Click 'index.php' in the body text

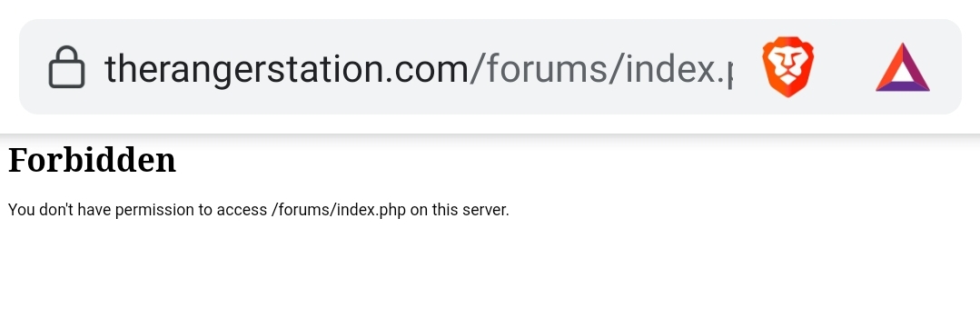371,210
